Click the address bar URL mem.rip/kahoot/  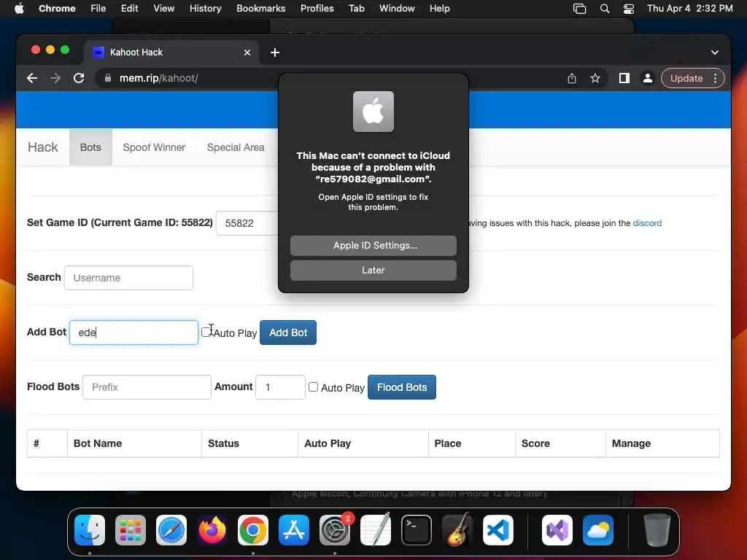(x=158, y=78)
